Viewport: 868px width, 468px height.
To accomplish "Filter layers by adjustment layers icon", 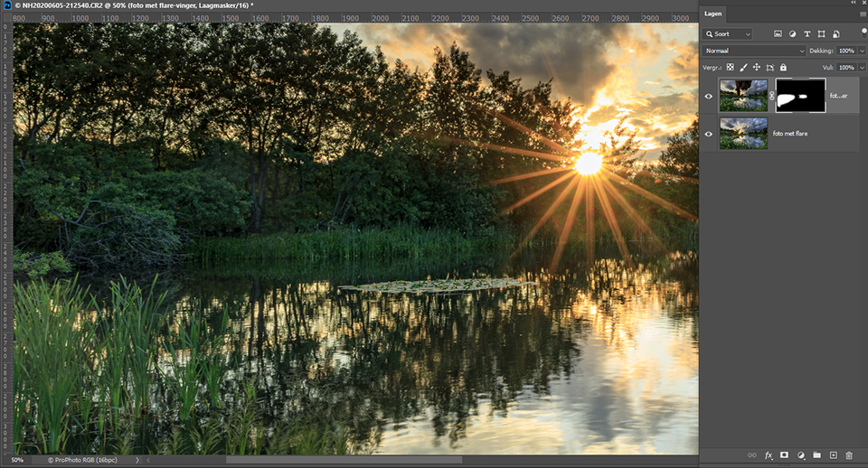I will tap(792, 33).
